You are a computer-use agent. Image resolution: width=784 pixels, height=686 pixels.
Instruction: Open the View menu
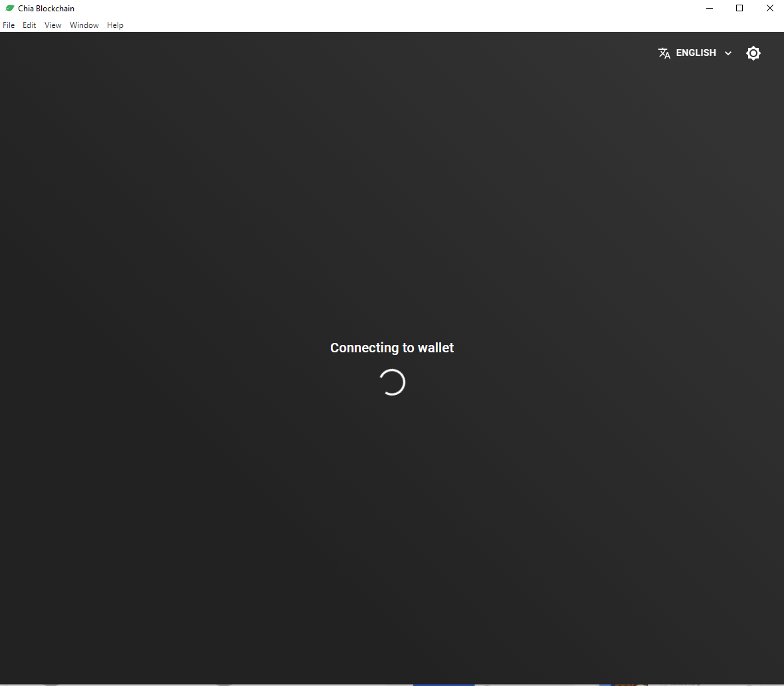pyautogui.click(x=52, y=25)
